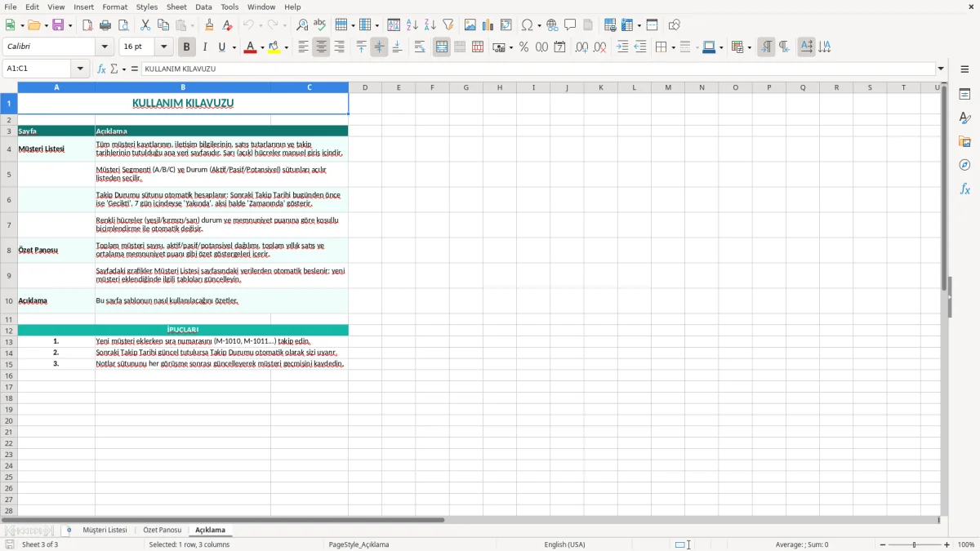Open Find & Replace

(x=302, y=25)
